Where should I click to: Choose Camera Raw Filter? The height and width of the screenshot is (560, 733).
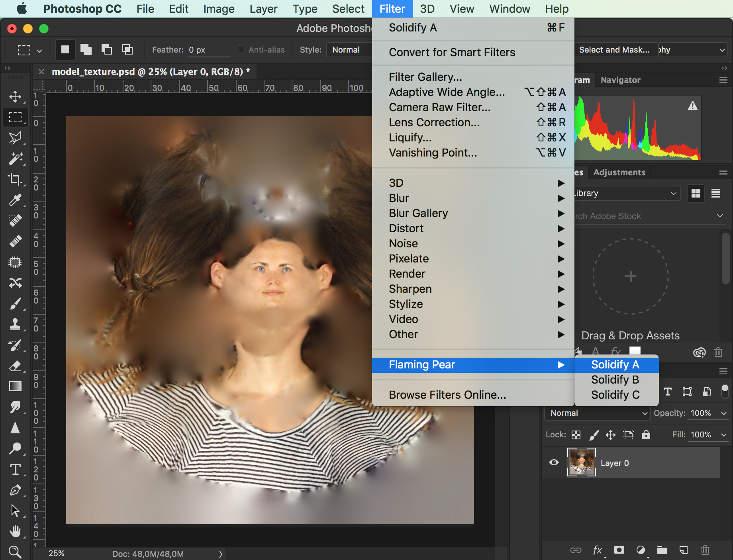[x=473, y=107]
